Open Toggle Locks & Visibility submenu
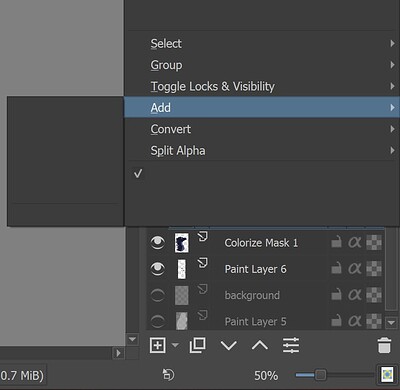This screenshot has width=400, height=390. (x=262, y=86)
